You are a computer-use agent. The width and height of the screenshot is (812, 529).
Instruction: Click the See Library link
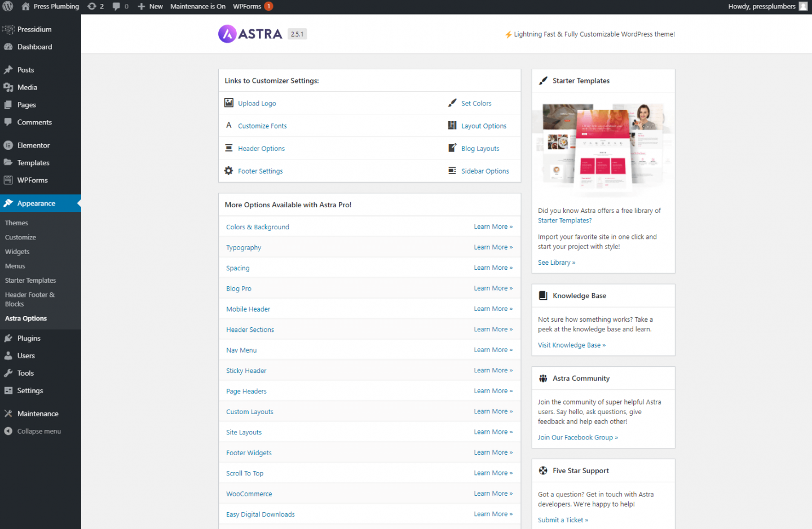[x=557, y=263]
